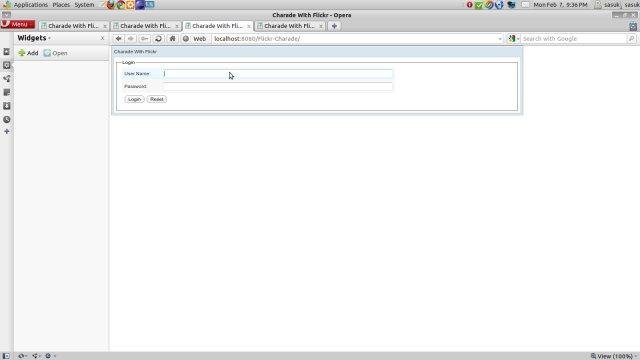Open the System menu
The image size is (640, 360).
point(84,5)
